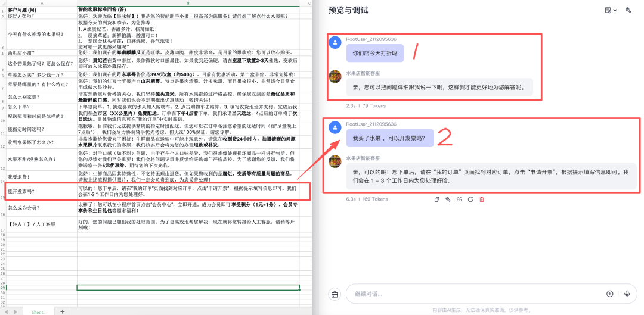
Task: Click the bot reply starting '亲，可以的哦!'
Action: coord(491,176)
